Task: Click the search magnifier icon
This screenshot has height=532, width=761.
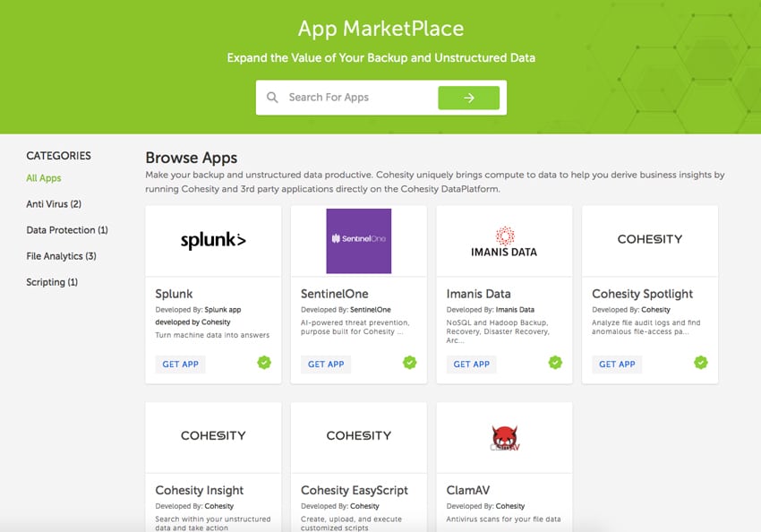Action: click(272, 98)
